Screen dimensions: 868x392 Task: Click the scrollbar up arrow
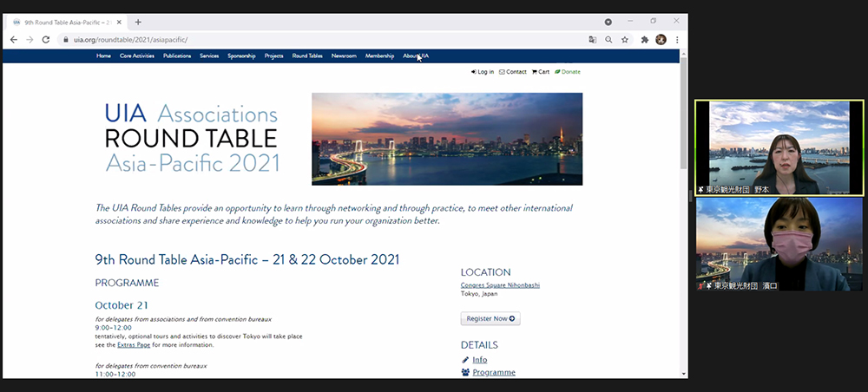click(x=684, y=53)
